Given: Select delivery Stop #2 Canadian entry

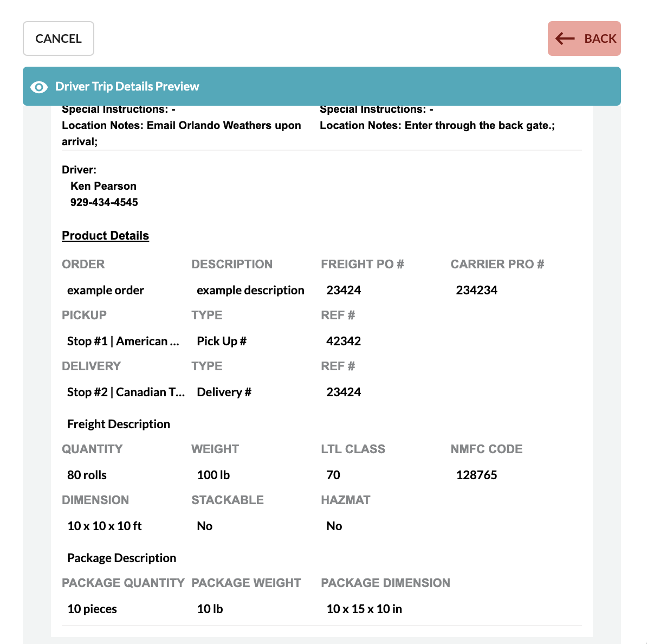Looking at the screenshot, I should pos(126,392).
